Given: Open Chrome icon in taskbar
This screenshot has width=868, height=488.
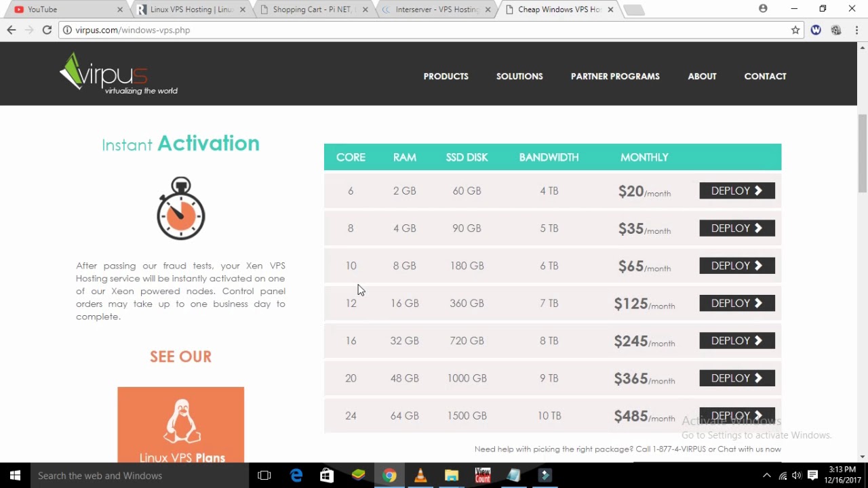Looking at the screenshot, I should [389, 475].
